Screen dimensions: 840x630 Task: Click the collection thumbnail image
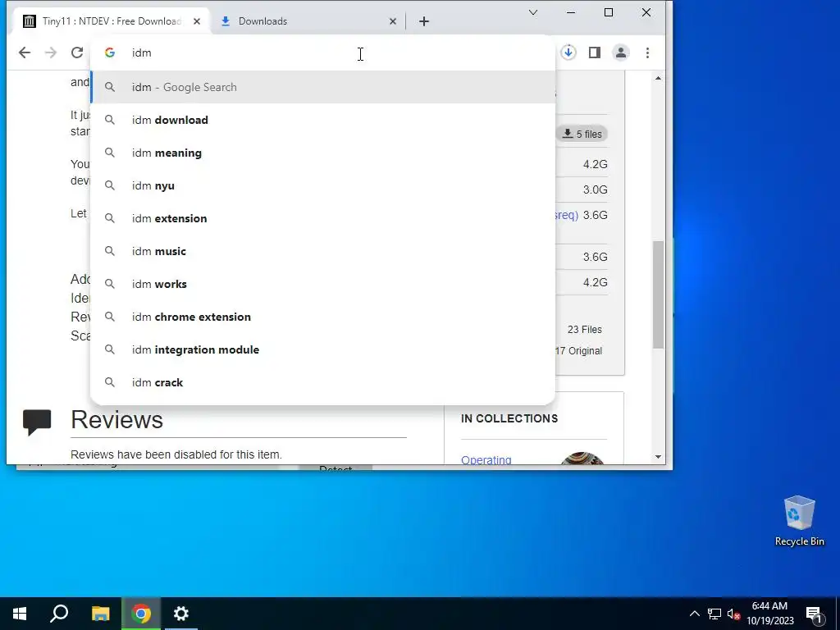click(x=582, y=458)
